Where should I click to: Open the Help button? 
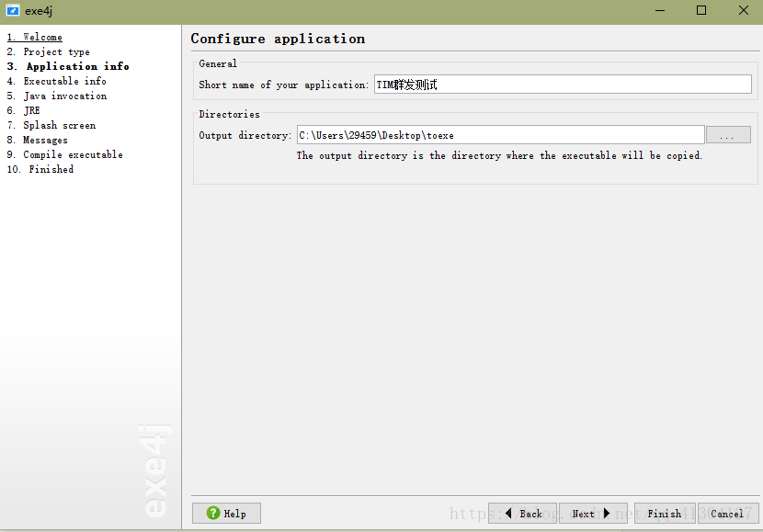coord(226,514)
